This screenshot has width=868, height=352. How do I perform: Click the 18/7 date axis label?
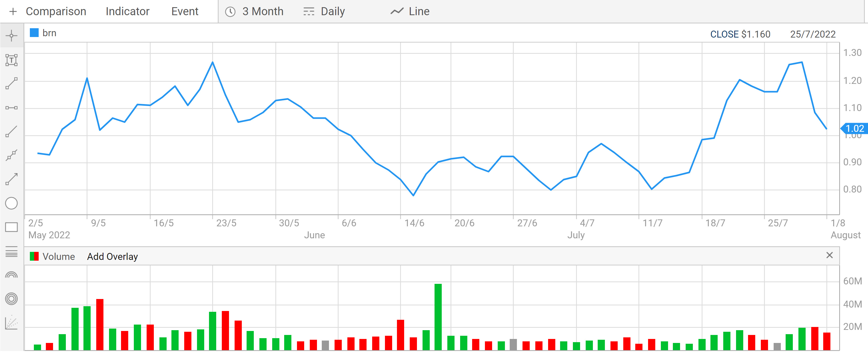715,223
